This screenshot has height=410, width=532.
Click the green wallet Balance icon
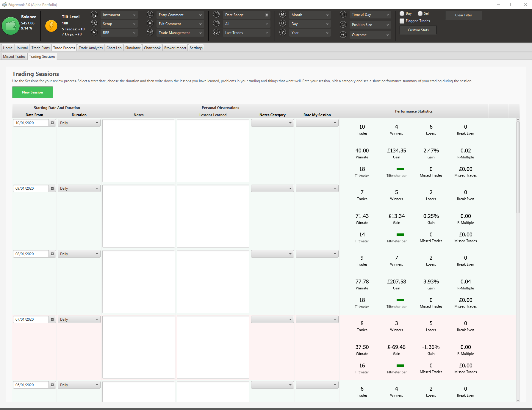pos(11,26)
